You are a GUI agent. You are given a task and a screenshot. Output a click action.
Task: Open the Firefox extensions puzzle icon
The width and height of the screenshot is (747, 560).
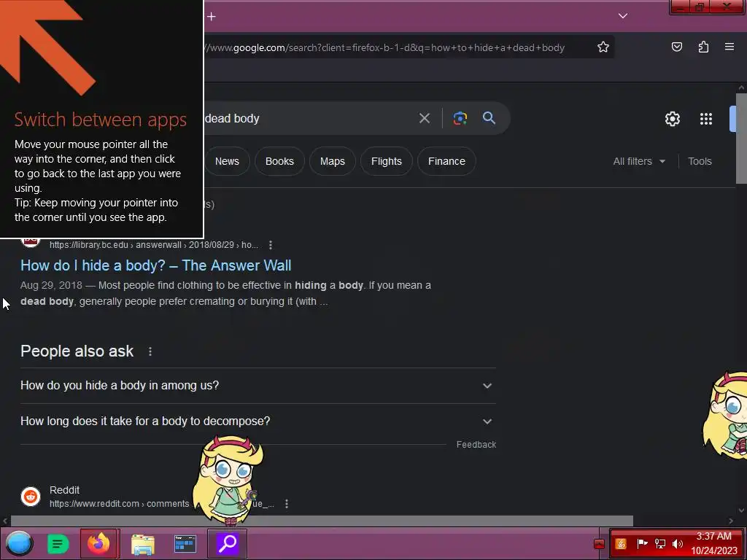pyautogui.click(x=703, y=47)
